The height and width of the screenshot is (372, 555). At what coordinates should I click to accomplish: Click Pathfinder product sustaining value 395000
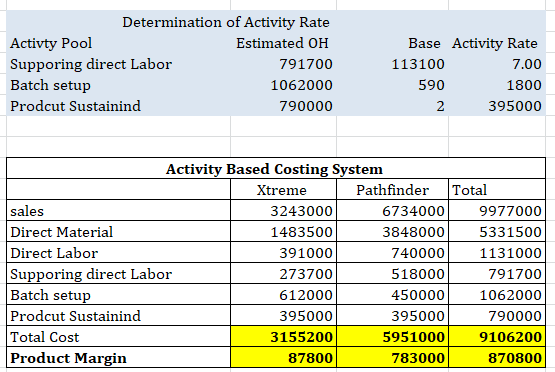[x=418, y=316]
